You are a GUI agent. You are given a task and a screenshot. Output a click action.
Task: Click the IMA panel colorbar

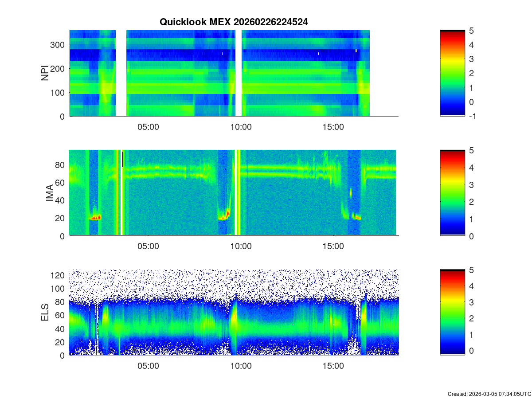[x=452, y=193]
